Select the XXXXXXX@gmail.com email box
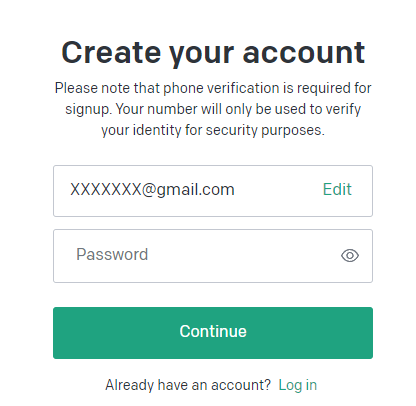Image resolution: width=416 pixels, height=406 pixels. tap(213, 191)
